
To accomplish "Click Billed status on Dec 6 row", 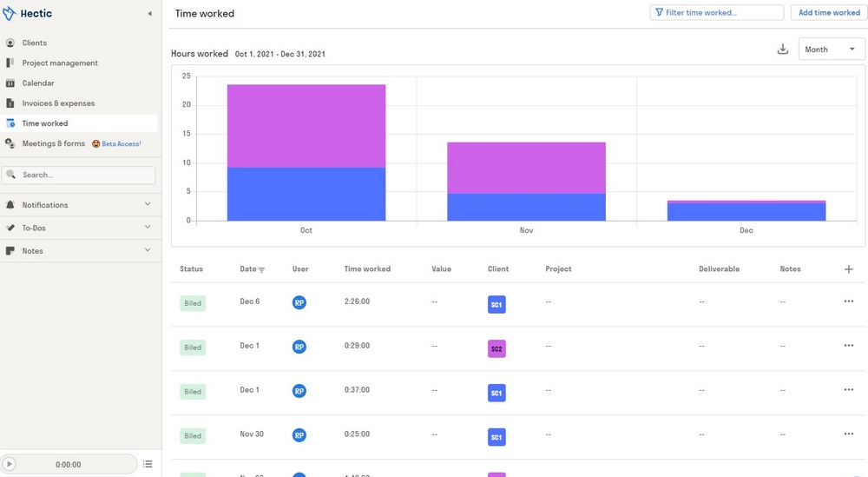I will coord(193,303).
